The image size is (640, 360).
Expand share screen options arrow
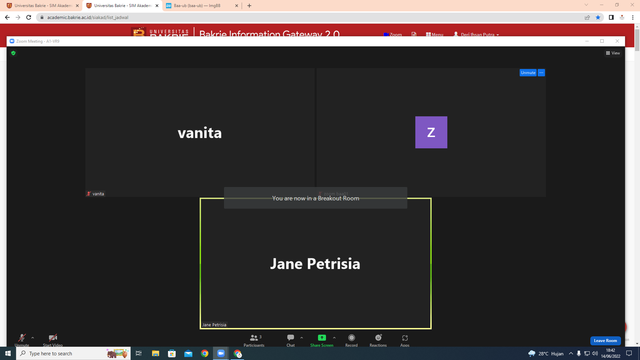click(334, 338)
